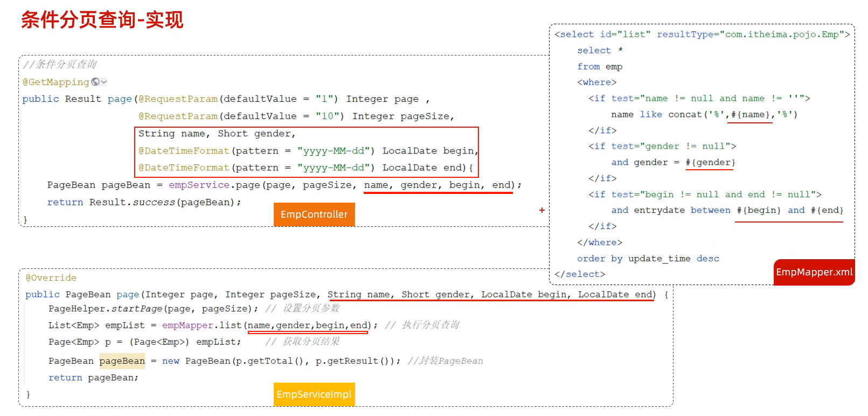Screen dimensions: 868x416
Task: Click the underlined #{name} placeholder in XML
Action: (x=750, y=115)
